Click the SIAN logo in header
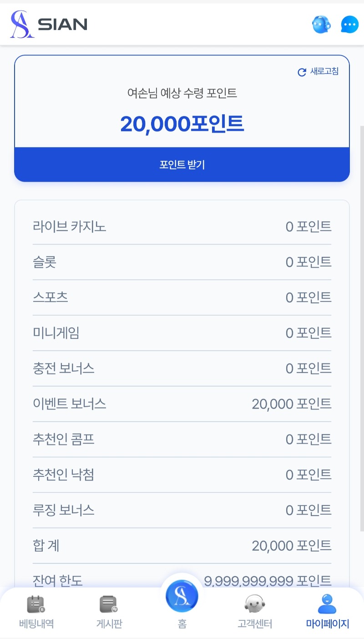This screenshot has height=639, width=364. (x=49, y=25)
